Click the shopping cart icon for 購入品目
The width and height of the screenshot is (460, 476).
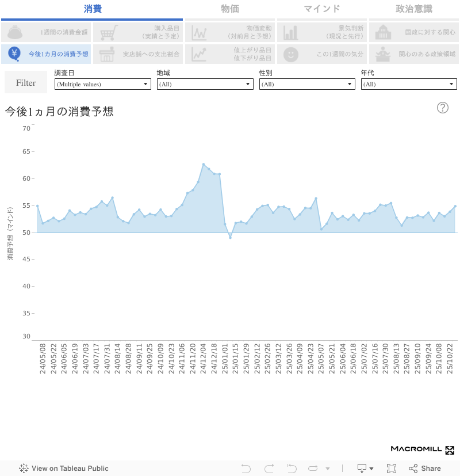point(109,32)
